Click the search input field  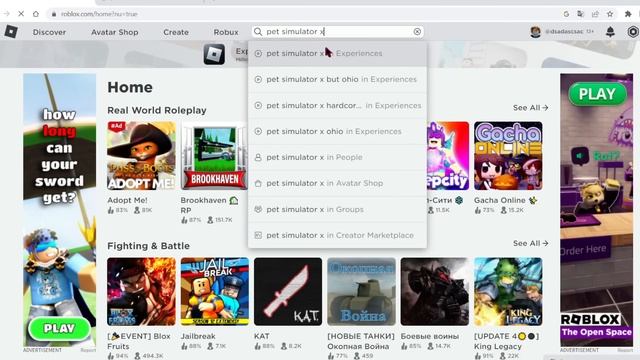tap(338, 31)
